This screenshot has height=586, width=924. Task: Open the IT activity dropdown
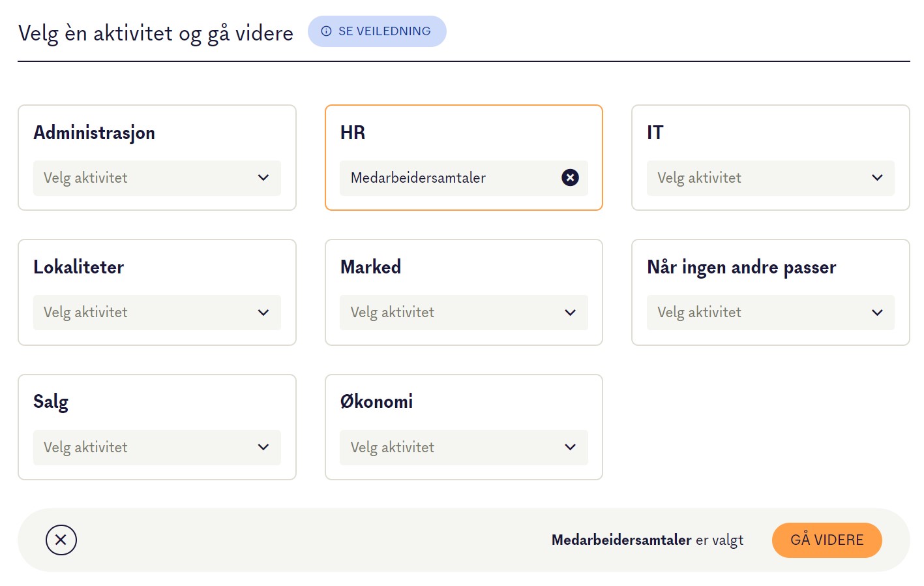(x=769, y=177)
